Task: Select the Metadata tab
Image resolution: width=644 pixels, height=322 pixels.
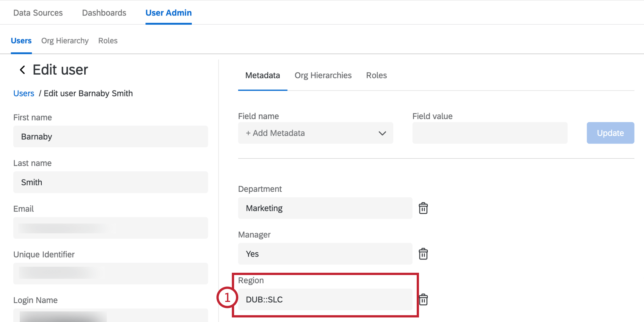Action: (x=263, y=75)
